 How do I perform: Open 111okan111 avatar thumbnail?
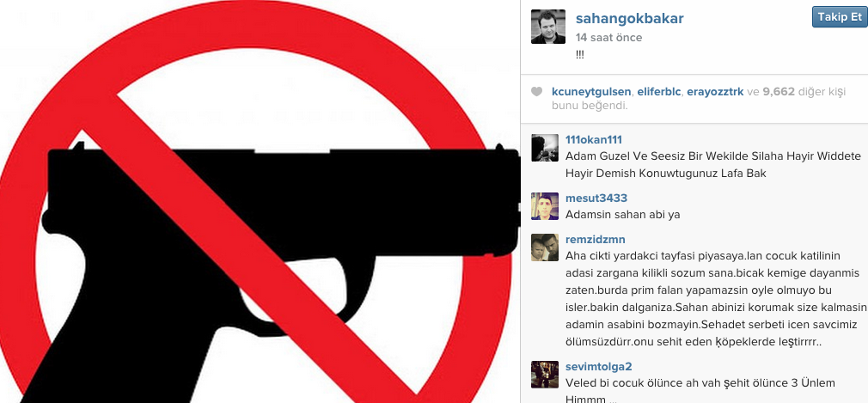click(545, 148)
